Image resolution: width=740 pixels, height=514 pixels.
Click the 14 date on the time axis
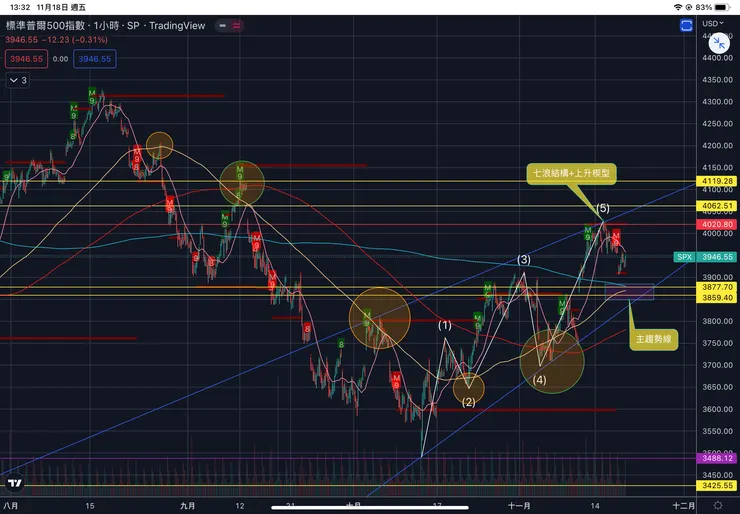point(595,506)
